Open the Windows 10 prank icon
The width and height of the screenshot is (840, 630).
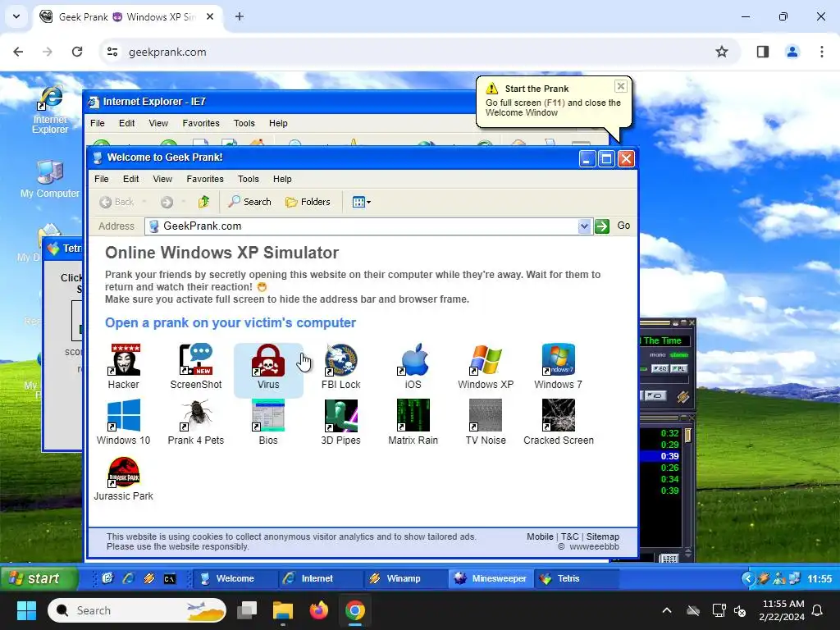[123, 422]
